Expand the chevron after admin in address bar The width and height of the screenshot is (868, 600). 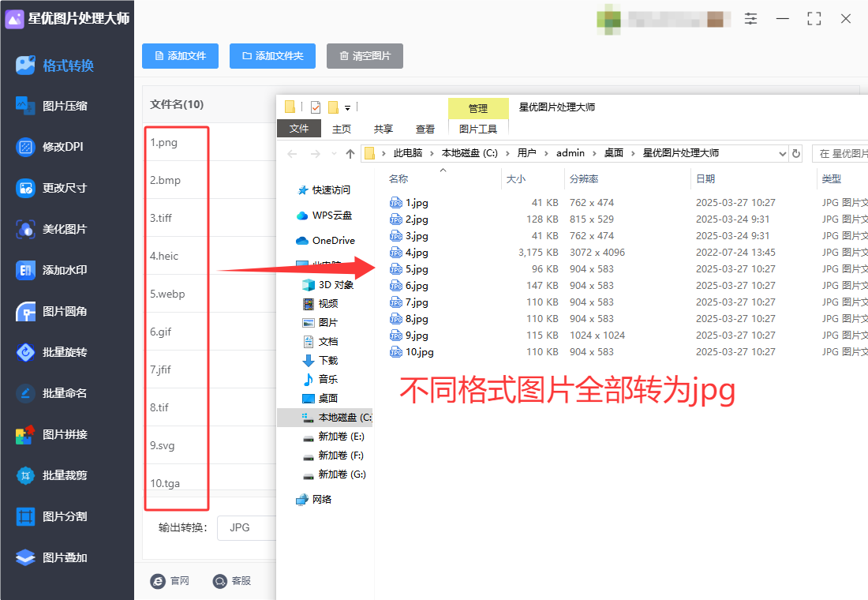coord(594,153)
